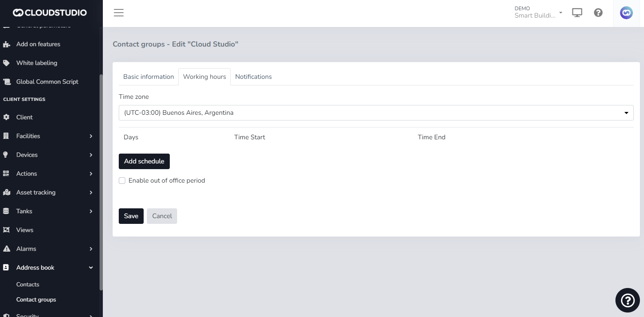Open the monitor display icon

coord(577,13)
